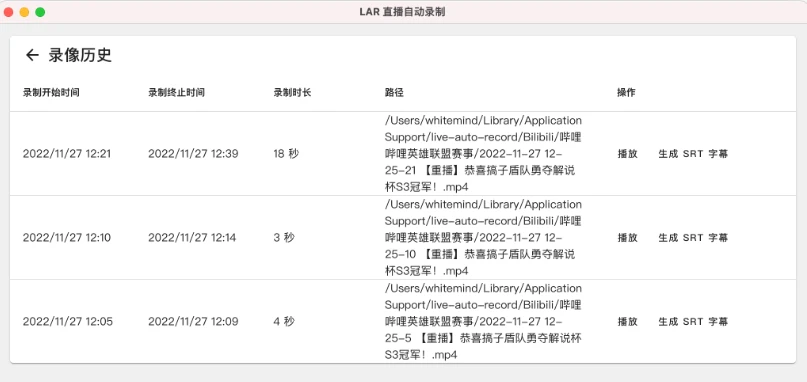Play the recording started at 12:10
Viewport: 807px width, 382px height.
627,238
